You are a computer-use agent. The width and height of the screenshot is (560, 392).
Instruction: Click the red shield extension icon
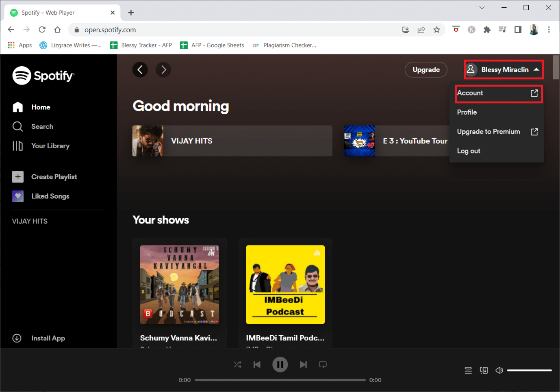tap(456, 30)
